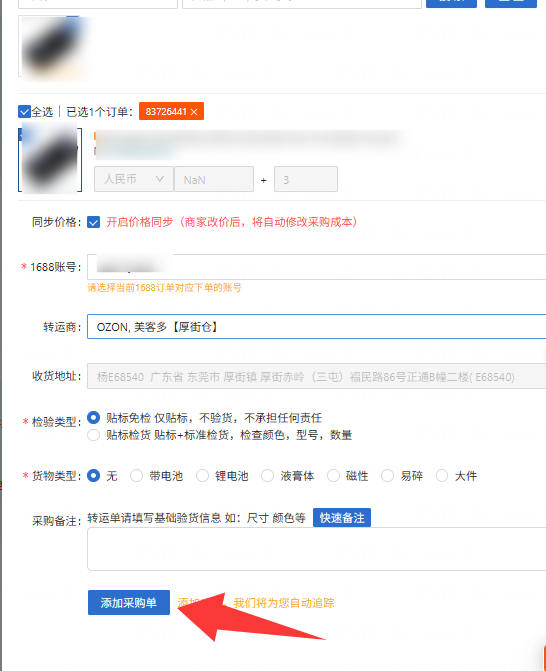546x671 pixels.
Task: Choose 液膏体 as the goods type
Action: coord(267,475)
